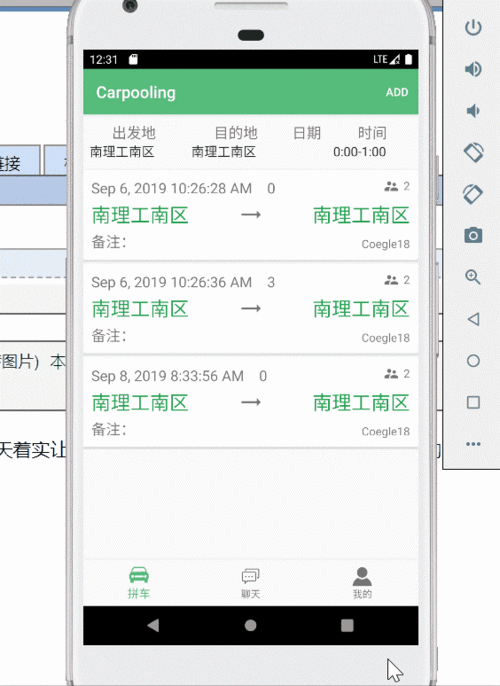Open the carpool entry from 10:26:36 AM
500x686 pixels.
pos(251,309)
